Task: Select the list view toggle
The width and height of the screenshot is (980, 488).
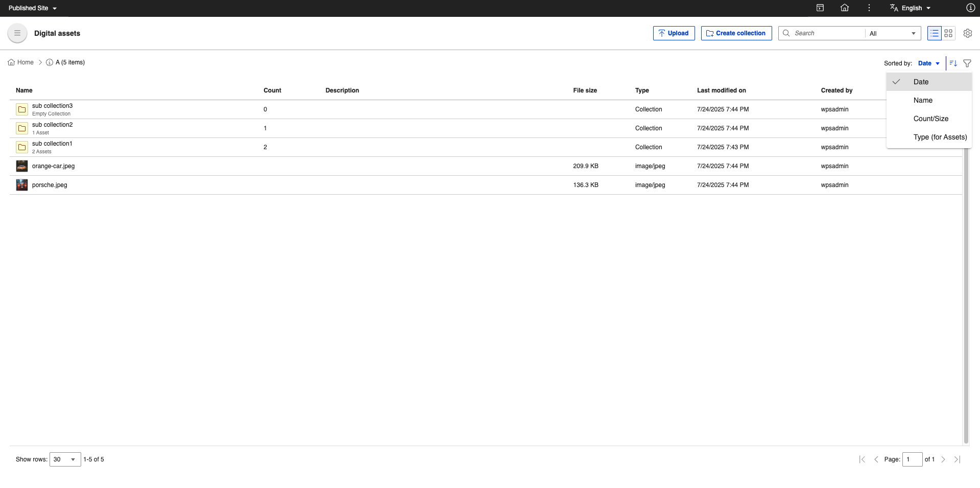Action: click(934, 33)
